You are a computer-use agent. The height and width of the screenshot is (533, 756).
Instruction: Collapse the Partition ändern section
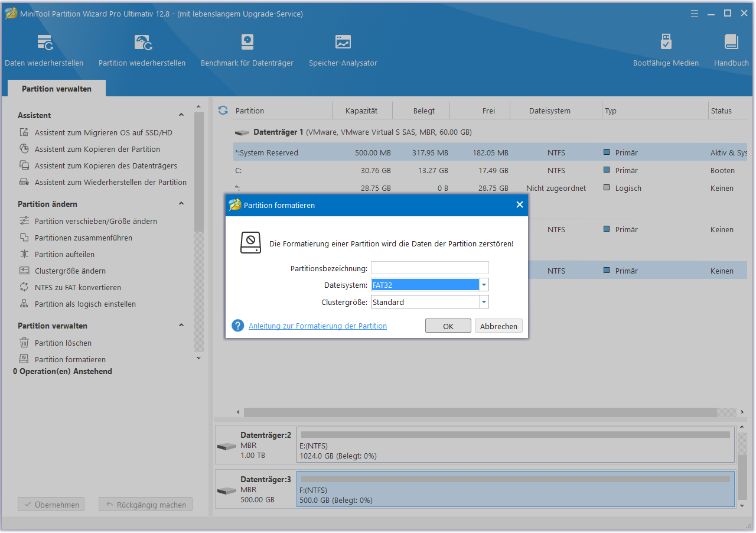(181, 204)
